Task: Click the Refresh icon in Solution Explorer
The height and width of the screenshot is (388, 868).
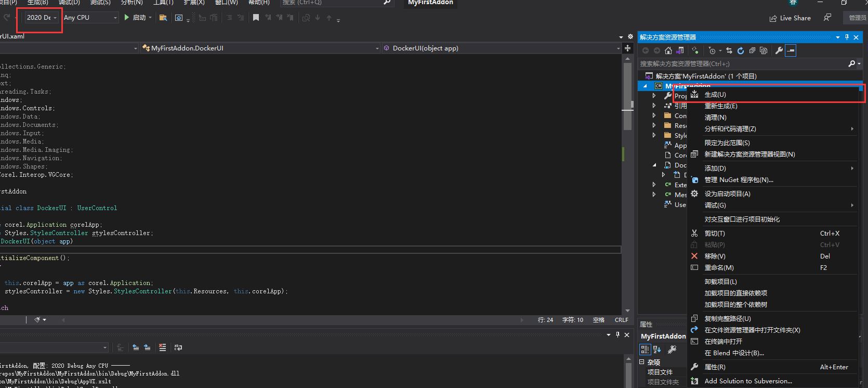Action: click(741, 50)
